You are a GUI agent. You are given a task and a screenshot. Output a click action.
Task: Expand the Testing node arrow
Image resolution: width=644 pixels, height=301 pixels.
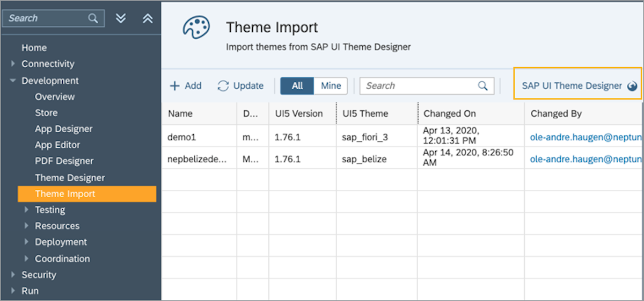pyautogui.click(x=27, y=210)
